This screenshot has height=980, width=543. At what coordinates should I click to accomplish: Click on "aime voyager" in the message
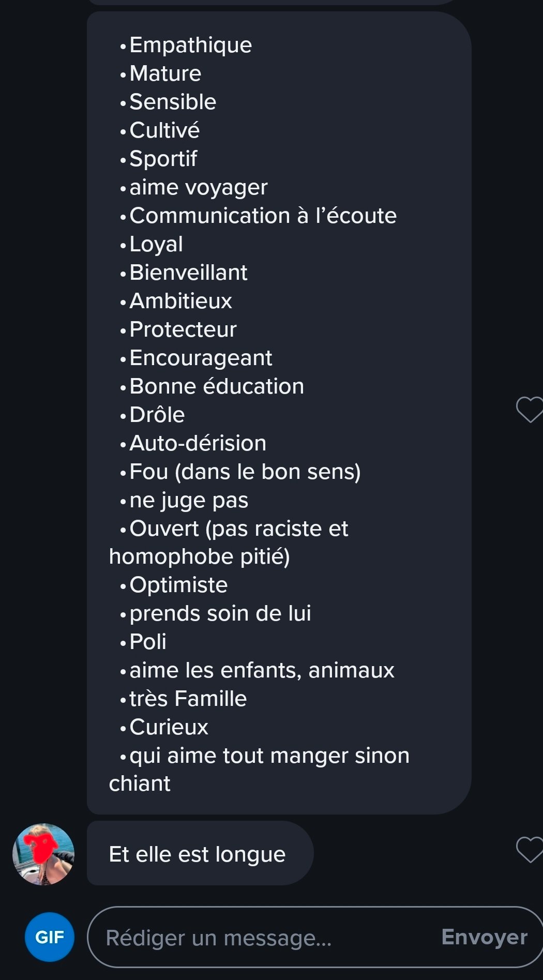pos(198,187)
